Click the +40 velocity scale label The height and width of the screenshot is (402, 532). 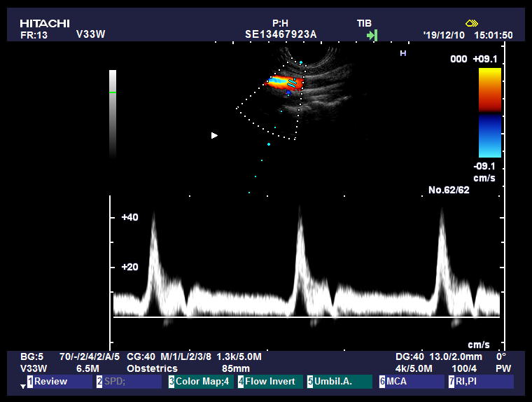click(129, 218)
